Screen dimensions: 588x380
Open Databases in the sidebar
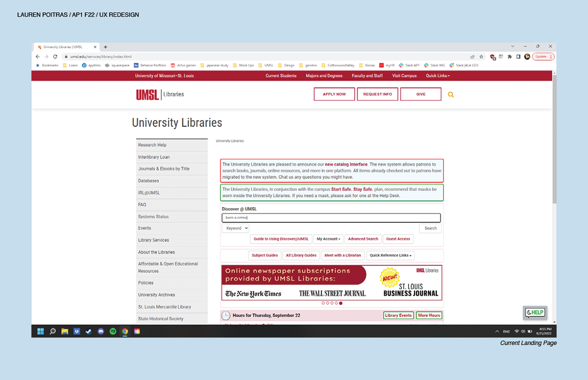click(x=172, y=181)
